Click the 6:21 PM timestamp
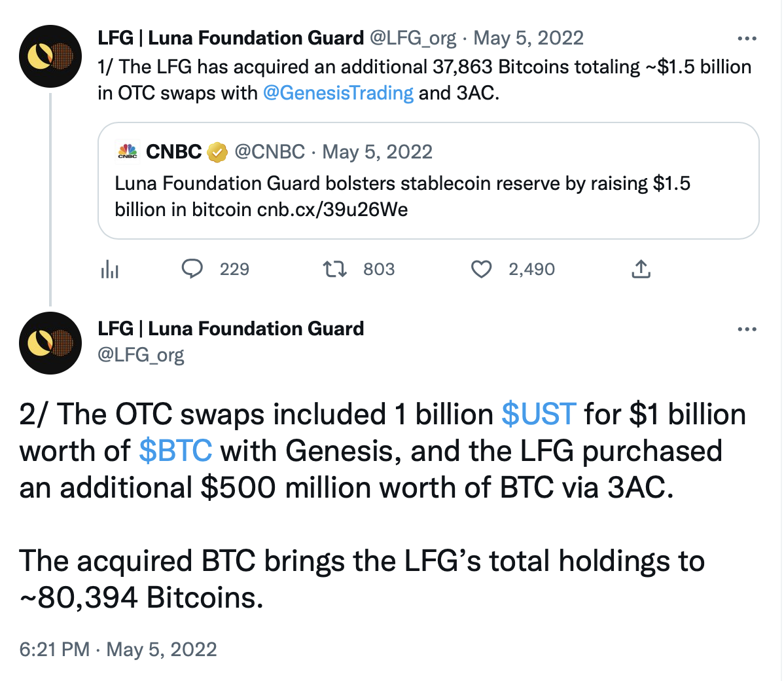The width and height of the screenshot is (784, 681). (x=54, y=650)
